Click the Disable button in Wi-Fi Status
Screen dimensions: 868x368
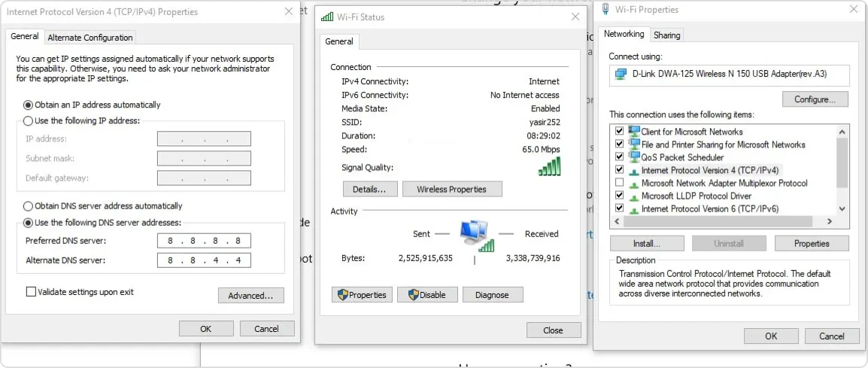(x=427, y=295)
